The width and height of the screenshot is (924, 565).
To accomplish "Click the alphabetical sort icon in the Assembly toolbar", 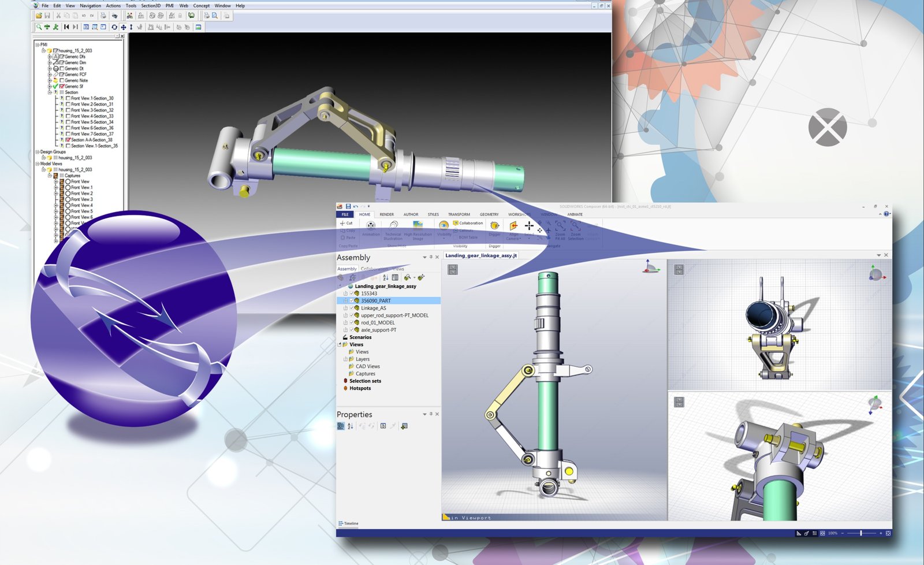I will [386, 277].
